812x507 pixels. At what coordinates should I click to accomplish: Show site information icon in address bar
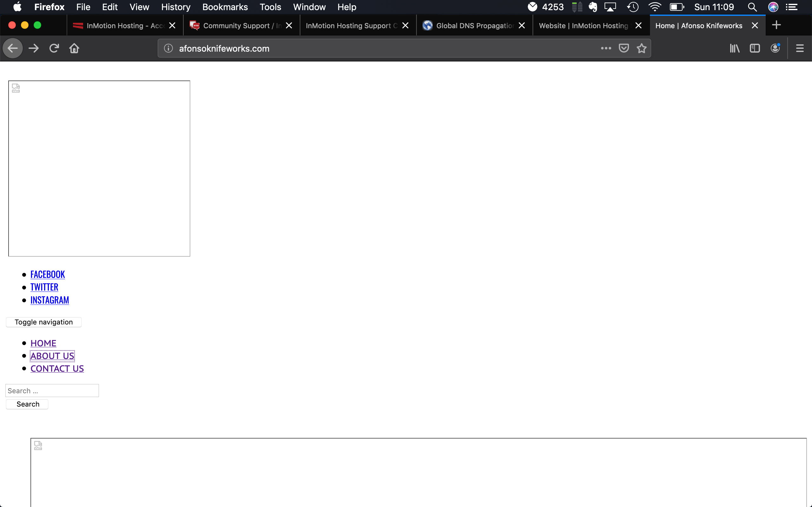point(168,48)
